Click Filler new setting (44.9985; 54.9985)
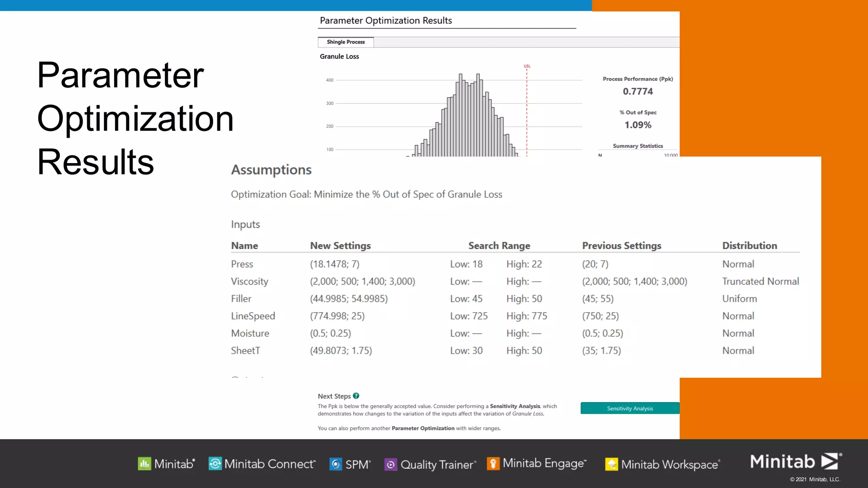 (349, 299)
